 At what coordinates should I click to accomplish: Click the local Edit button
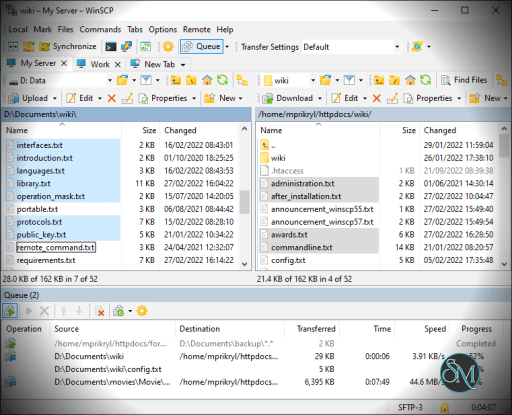[x=80, y=98]
